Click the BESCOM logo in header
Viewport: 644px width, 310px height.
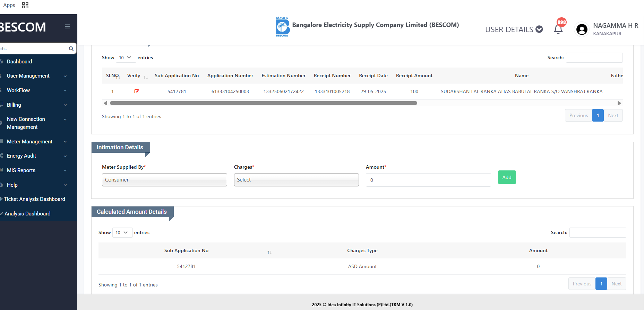[x=282, y=27]
